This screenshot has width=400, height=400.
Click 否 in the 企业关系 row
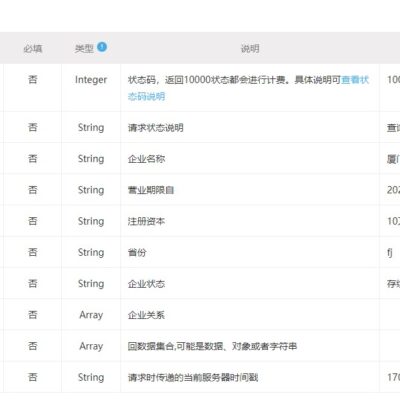[x=33, y=315]
